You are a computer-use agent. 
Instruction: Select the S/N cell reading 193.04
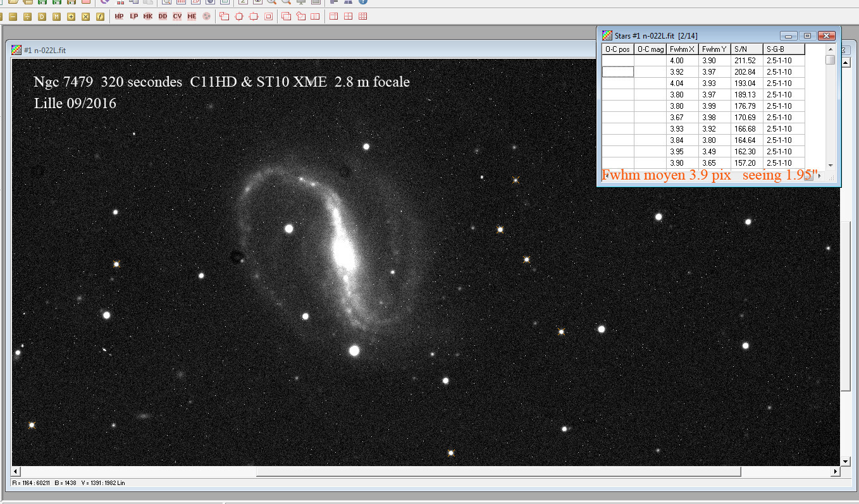click(746, 83)
